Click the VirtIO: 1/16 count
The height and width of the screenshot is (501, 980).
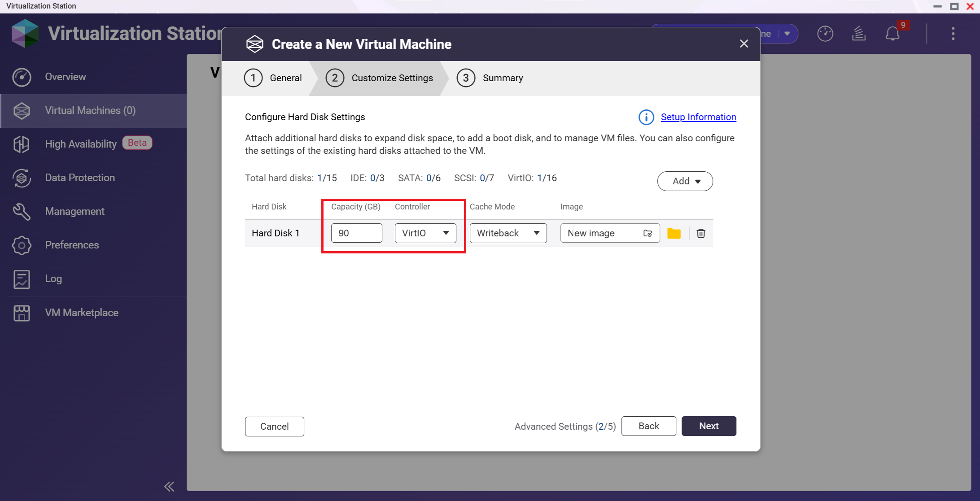[532, 178]
